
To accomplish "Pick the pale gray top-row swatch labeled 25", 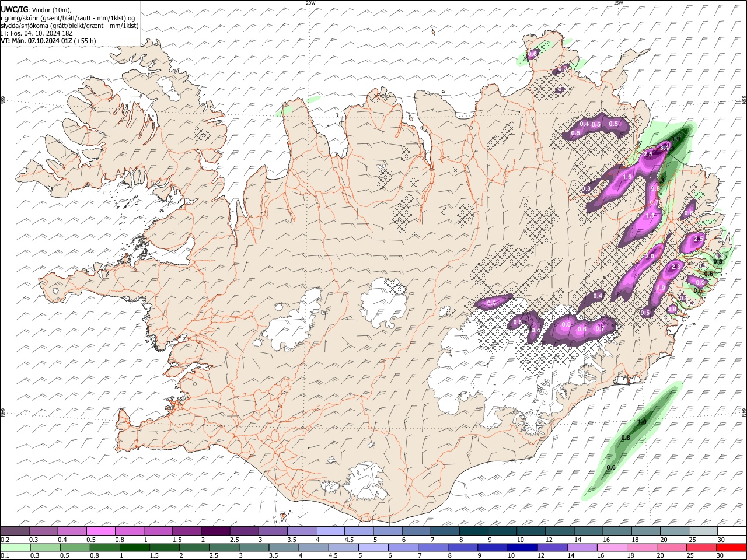I will 704,531.
